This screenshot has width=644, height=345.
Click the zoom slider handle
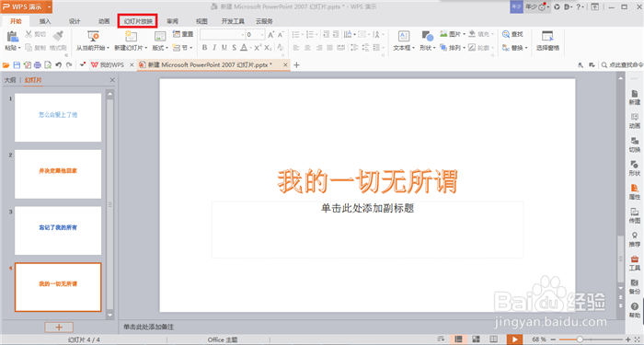pos(580,339)
